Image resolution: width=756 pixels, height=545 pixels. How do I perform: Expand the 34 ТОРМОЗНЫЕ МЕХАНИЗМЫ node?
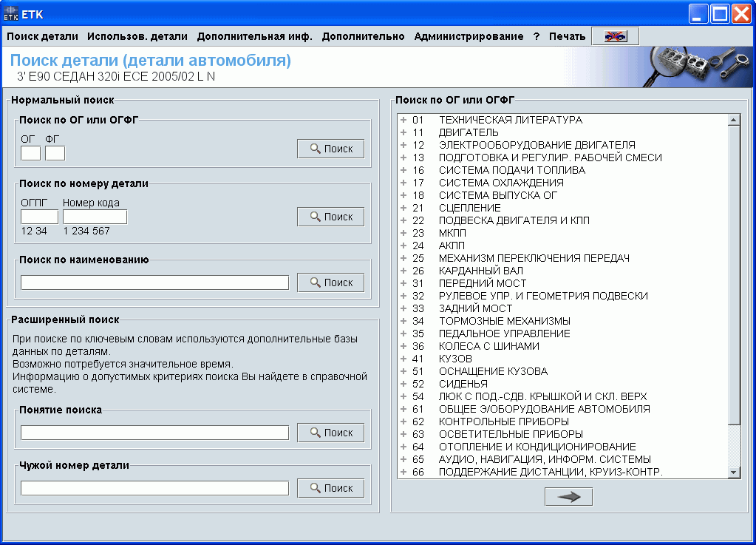click(x=402, y=320)
